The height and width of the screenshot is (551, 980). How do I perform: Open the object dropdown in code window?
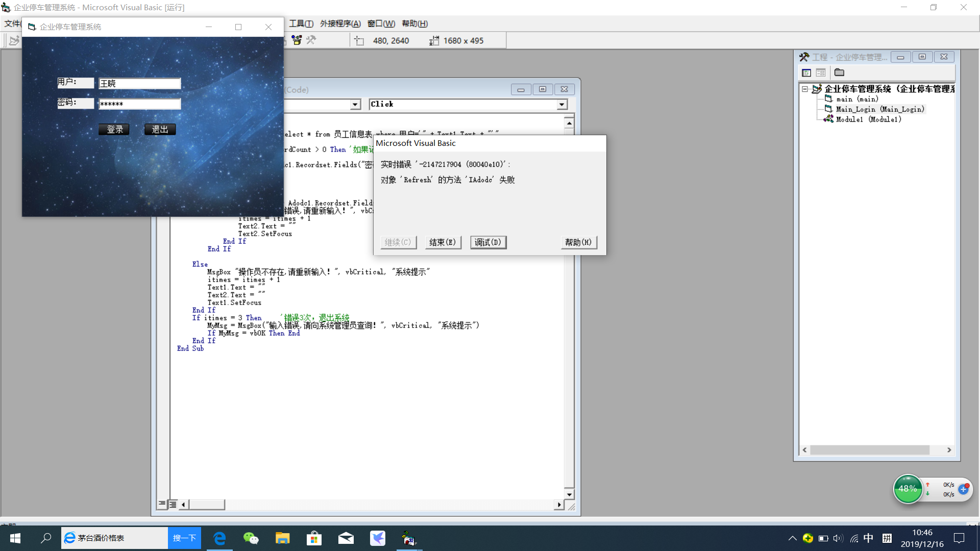(x=355, y=105)
